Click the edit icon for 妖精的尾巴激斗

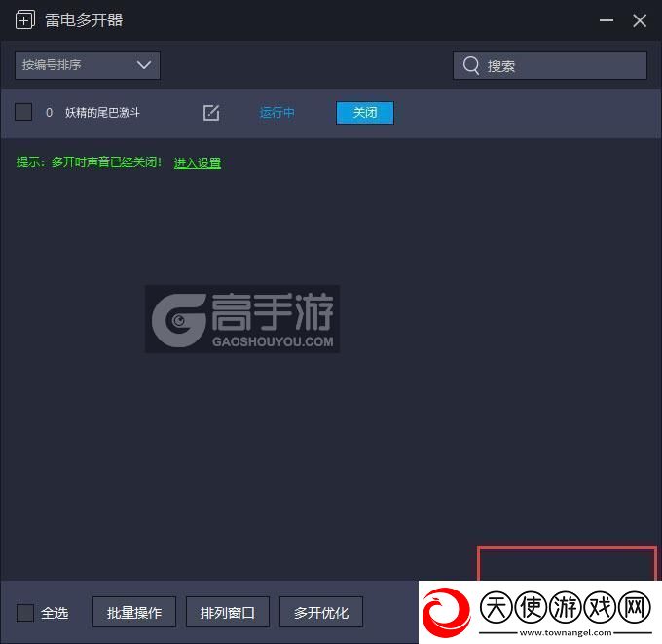(x=211, y=113)
